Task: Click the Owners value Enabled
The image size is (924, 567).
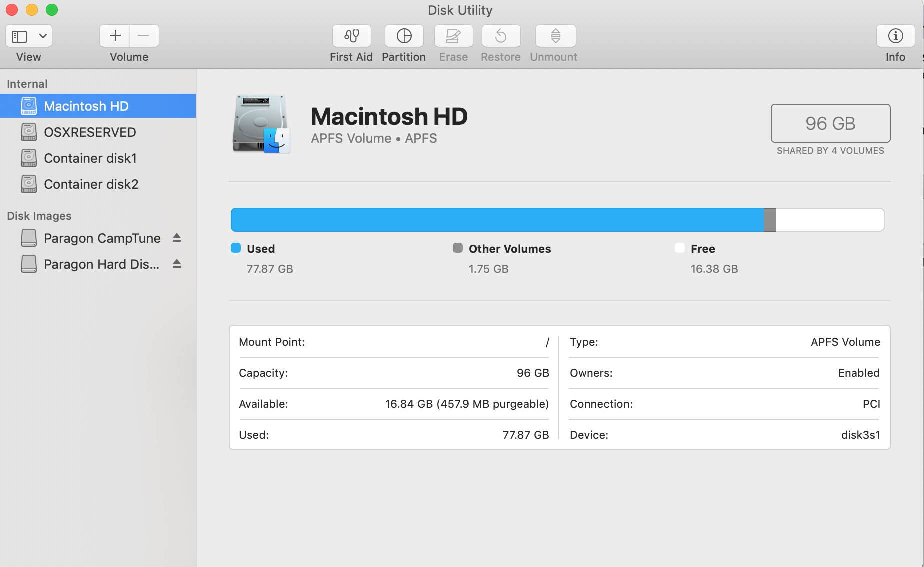Action: coord(859,373)
